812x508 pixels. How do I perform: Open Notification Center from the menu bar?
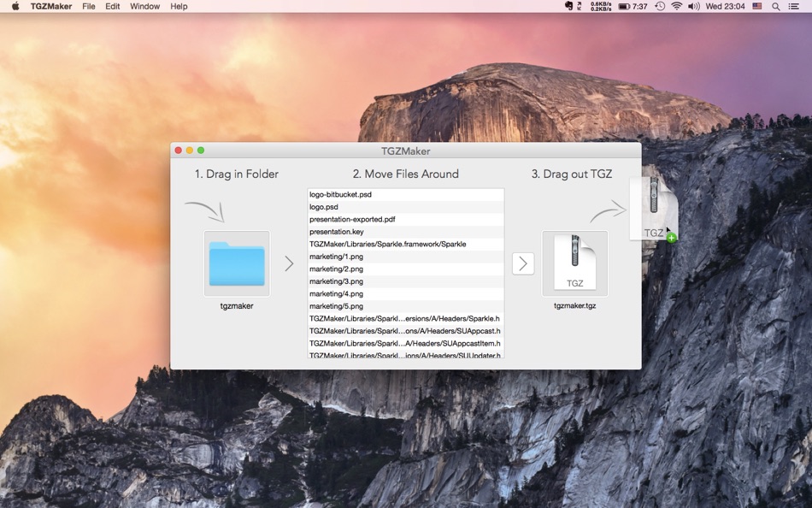point(793,6)
